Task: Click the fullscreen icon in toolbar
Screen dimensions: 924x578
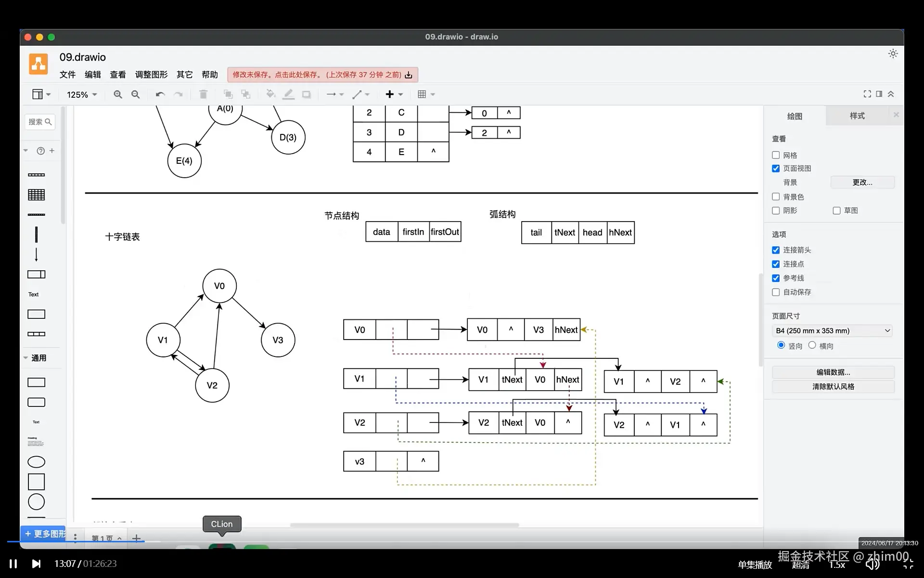Action: coord(867,94)
